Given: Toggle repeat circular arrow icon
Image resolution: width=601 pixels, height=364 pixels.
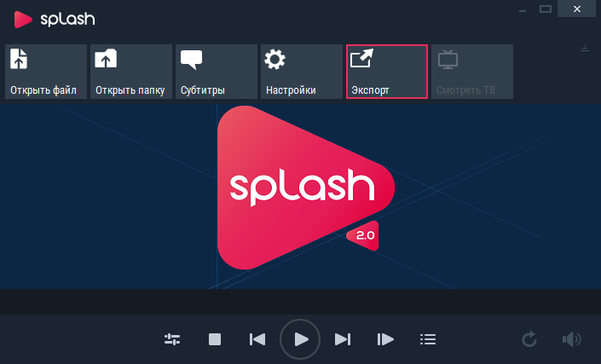Looking at the screenshot, I should (x=529, y=339).
